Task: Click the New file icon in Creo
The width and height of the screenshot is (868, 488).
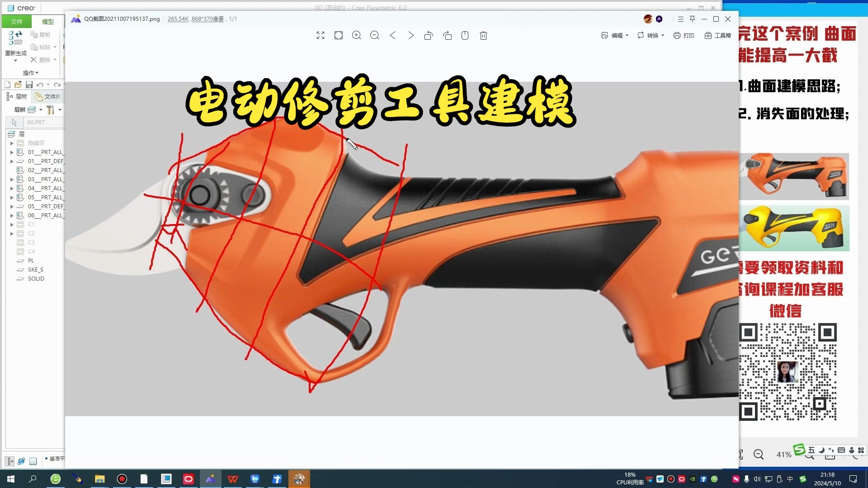Action: (x=7, y=84)
